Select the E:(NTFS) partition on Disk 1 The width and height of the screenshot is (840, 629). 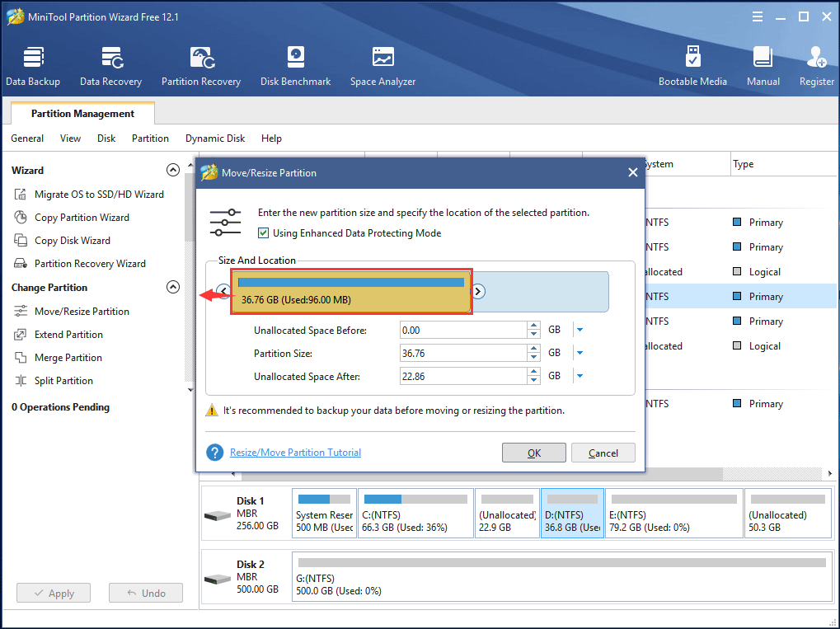(x=674, y=514)
